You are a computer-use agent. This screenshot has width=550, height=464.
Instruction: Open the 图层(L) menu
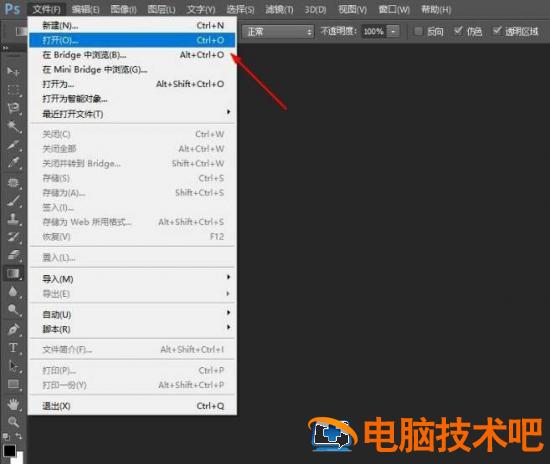161,9
